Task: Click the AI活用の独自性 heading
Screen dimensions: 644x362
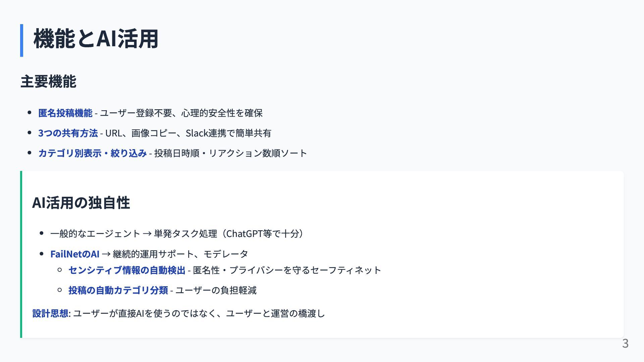Action: (x=81, y=203)
